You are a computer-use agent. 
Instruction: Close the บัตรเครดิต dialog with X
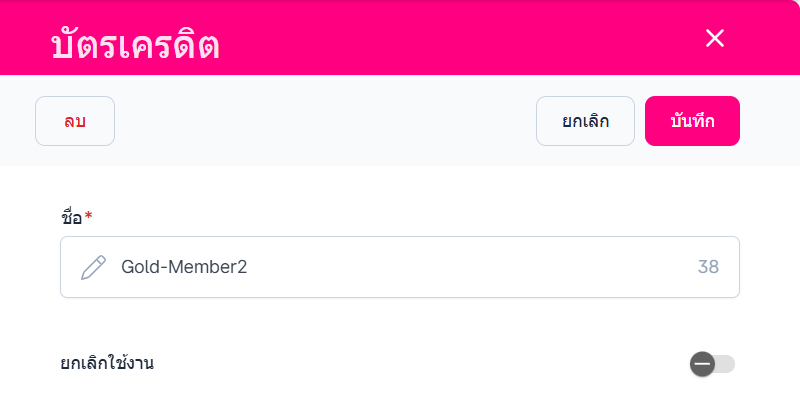(714, 38)
